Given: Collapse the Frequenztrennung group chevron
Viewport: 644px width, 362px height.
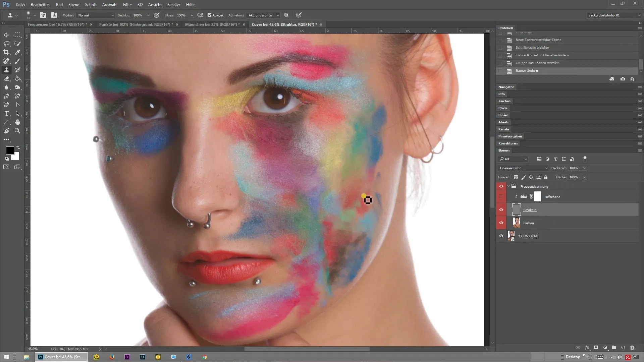Looking at the screenshot, I should point(509,186).
